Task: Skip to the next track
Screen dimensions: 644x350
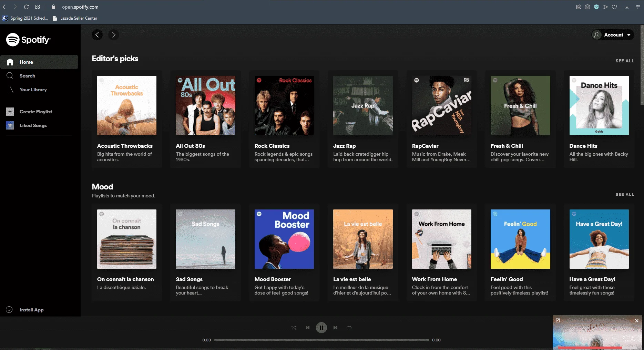Action: 335,328
